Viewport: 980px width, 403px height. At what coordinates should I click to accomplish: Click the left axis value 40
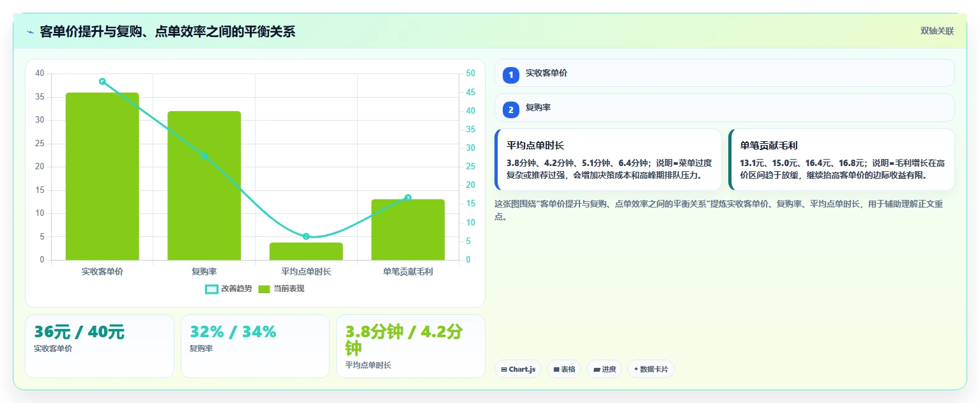click(40, 73)
